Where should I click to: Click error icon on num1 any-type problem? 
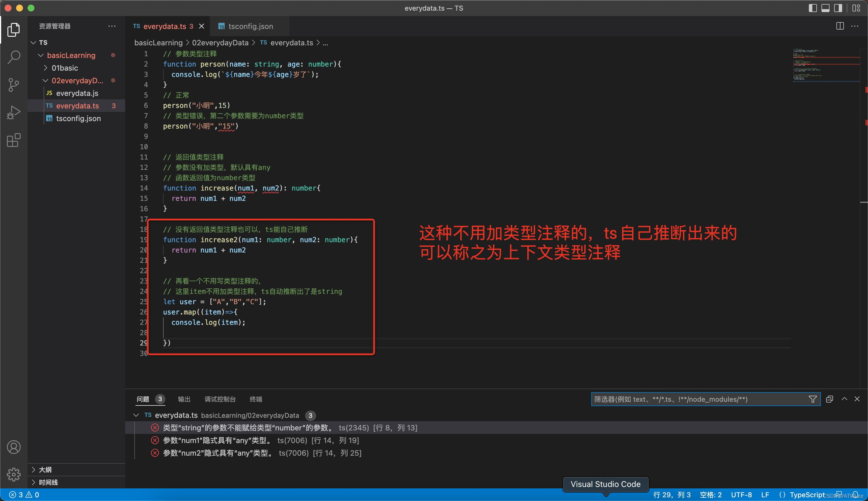click(155, 440)
